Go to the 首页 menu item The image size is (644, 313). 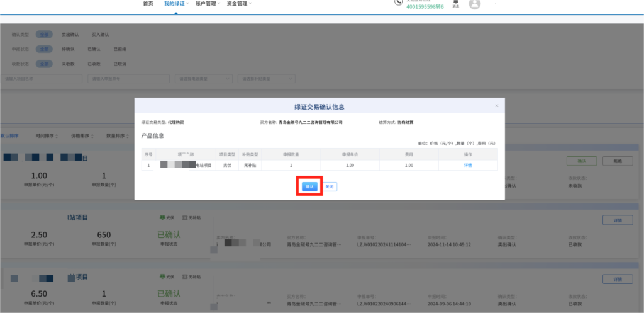pos(148,4)
